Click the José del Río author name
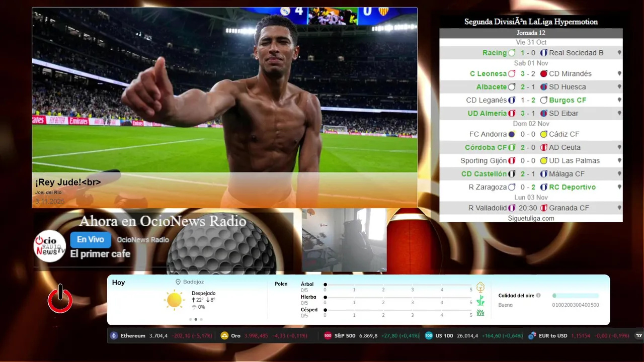The width and height of the screenshot is (644, 362). [x=48, y=193]
